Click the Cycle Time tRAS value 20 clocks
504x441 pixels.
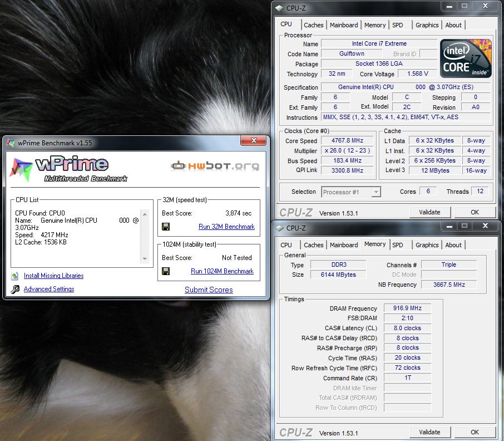pos(407,357)
